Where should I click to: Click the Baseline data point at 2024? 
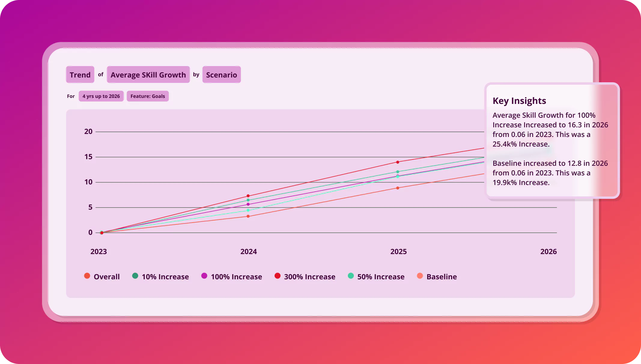click(x=248, y=216)
